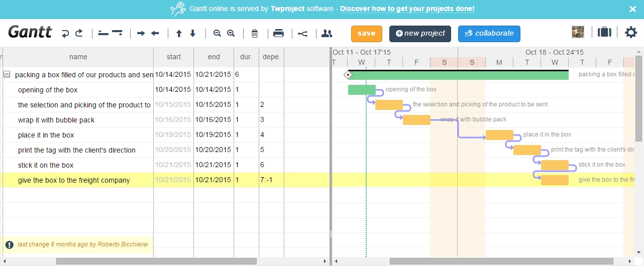Zoom in the Gantt timeline

click(x=231, y=34)
